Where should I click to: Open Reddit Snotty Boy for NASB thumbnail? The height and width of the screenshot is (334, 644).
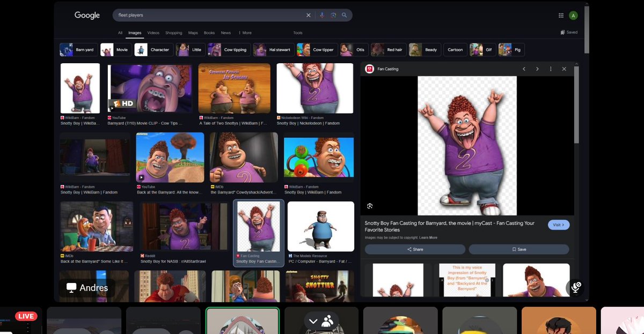[184, 227]
